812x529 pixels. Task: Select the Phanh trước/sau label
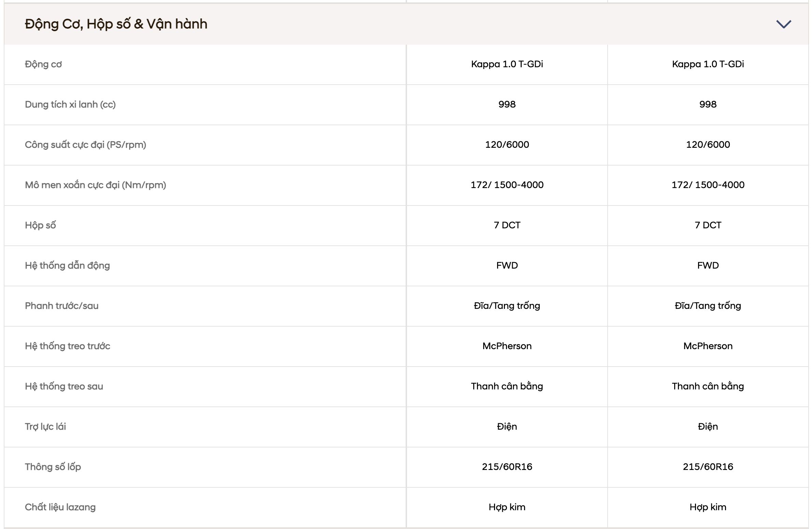coord(62,306)
